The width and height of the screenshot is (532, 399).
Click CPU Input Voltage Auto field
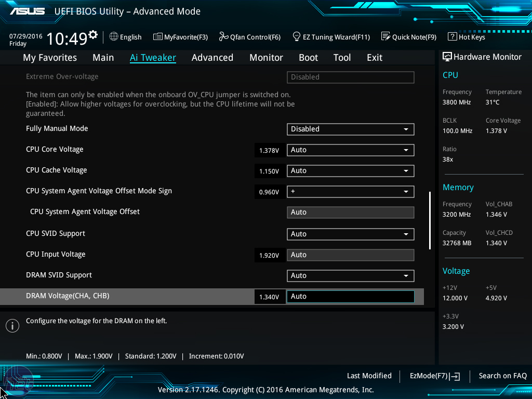pos(351,255)
